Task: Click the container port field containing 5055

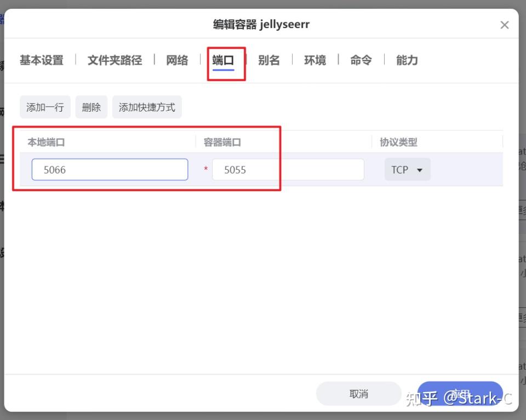Action: point(288,169)
